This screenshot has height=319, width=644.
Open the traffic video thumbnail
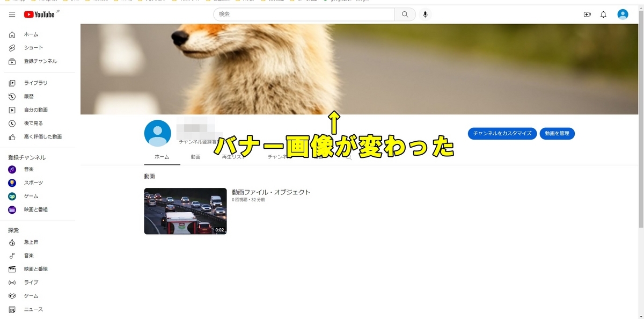185,211
